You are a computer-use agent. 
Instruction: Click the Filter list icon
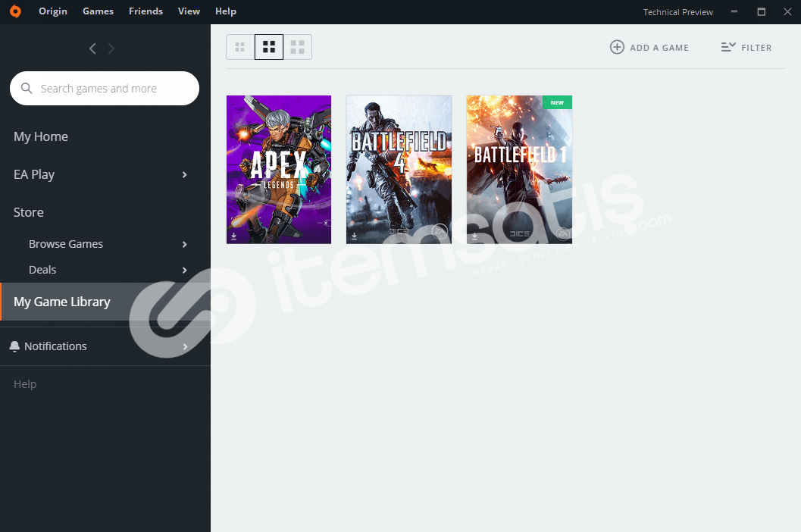coord(728,47)
